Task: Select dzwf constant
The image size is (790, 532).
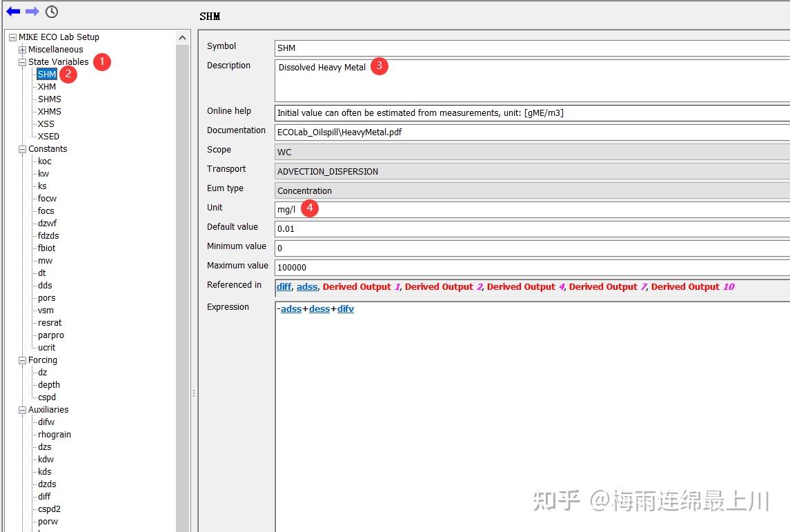Action: [48, 223]
